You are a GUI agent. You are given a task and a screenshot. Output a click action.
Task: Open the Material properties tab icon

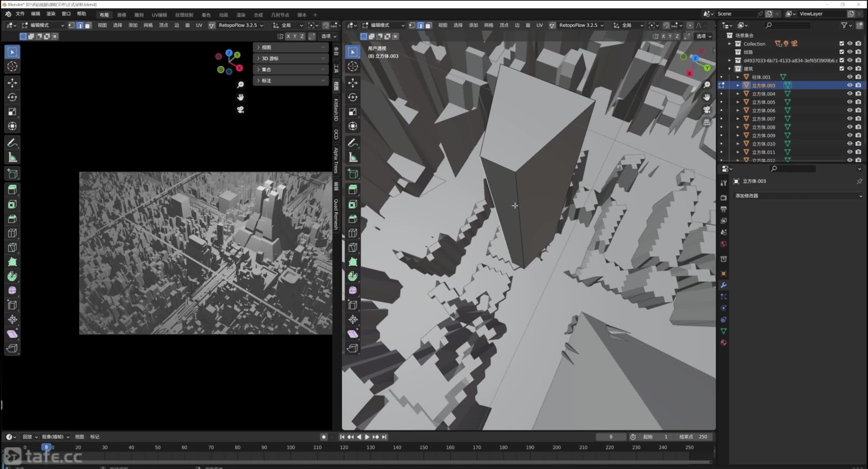[724, 343]
